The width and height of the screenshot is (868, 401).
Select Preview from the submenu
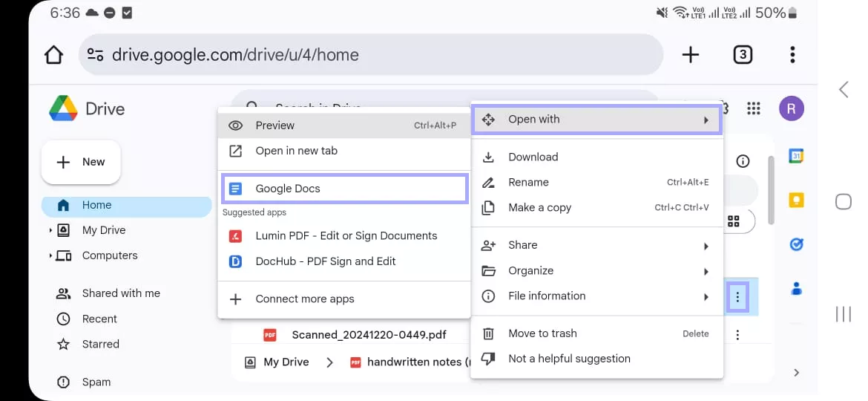pyautogui.click(x=343, y=125)
